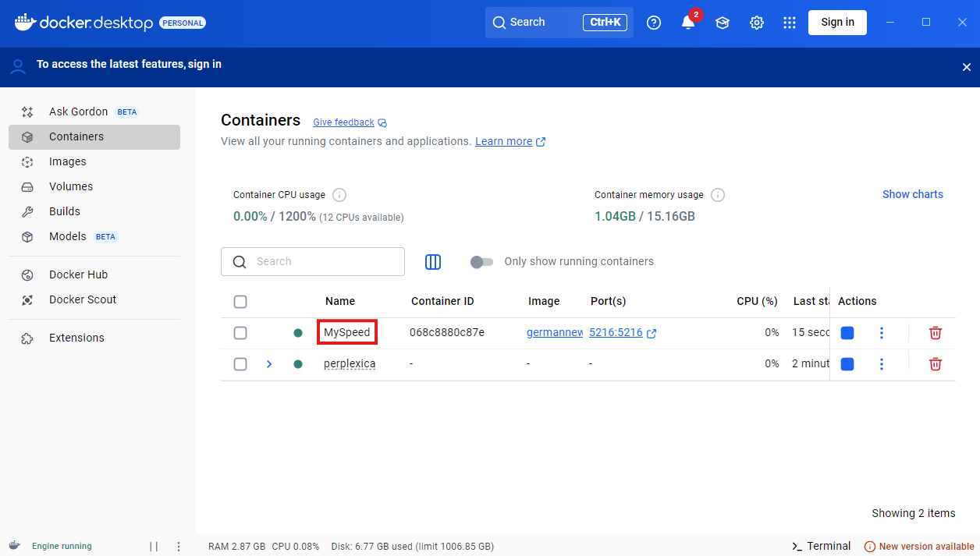Check the MySpeed container checkbox
This screenshot has height=556, width=980.
[x=240, y=333]
